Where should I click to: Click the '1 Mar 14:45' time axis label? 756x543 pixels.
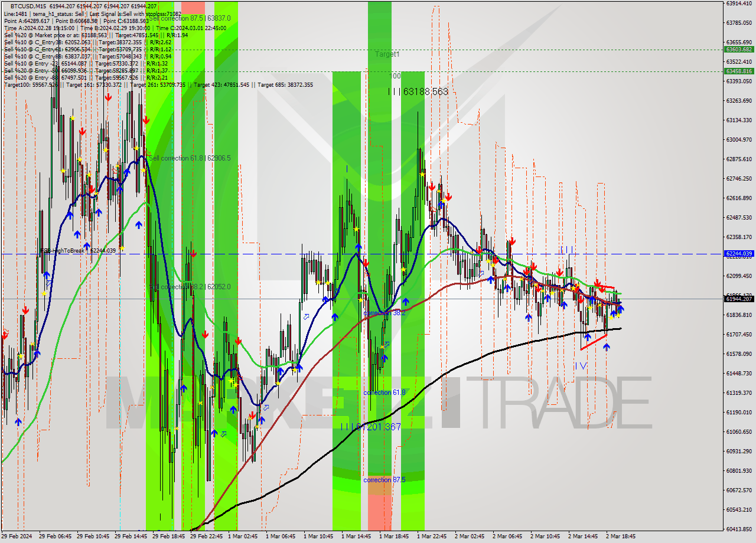(x=356, y=537)
